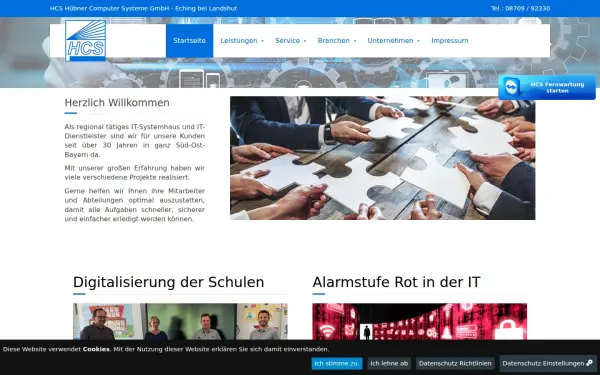
Task: Click the HCS logo in the header
Action: point(85,41)
